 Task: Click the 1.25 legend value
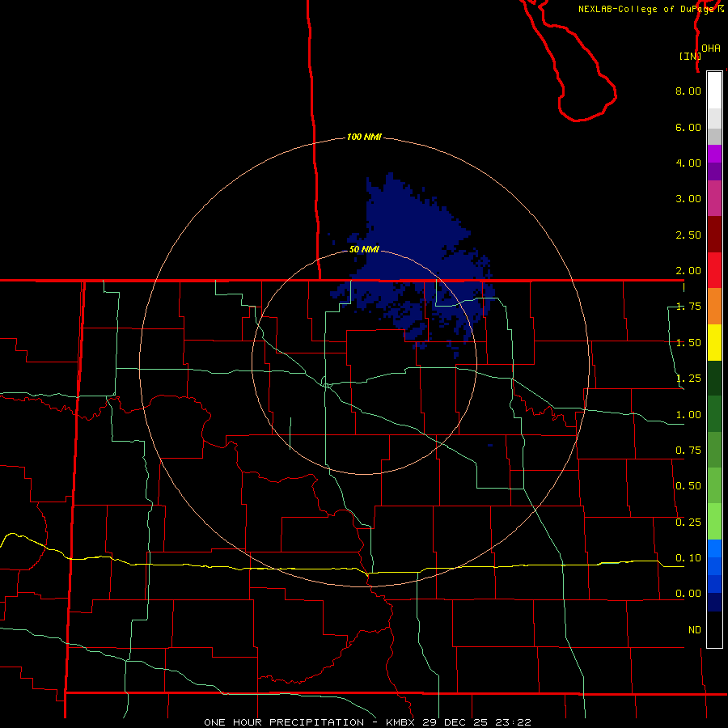pyautogui.click(x=688, y=379)
